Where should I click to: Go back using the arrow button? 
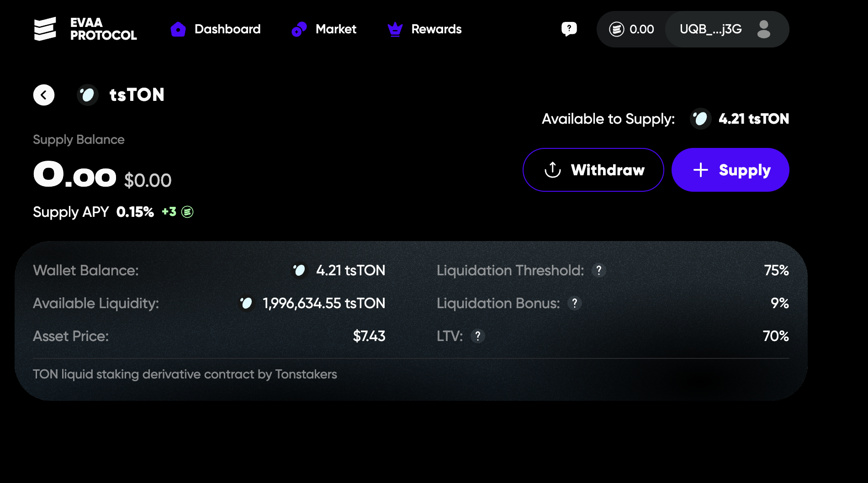click(x=44, y=95)
